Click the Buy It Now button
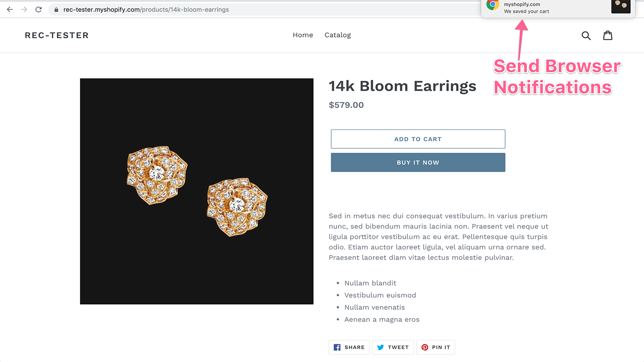This screenshot has height=362, width=644. click(418, 162)
